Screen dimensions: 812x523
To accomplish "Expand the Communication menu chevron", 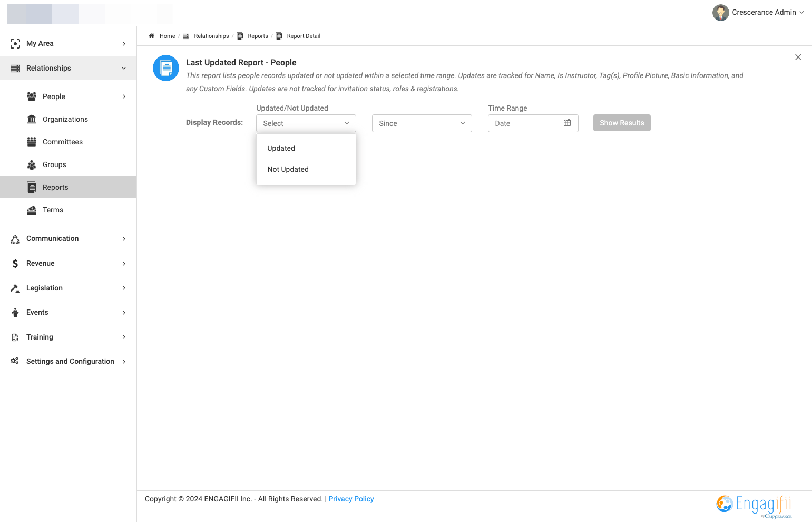I will (x=124, y=239).
